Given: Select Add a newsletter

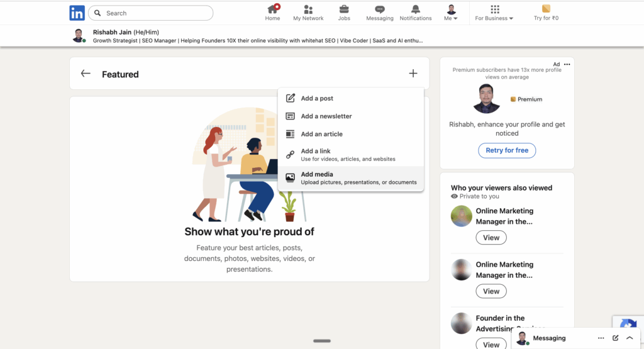Looking at the screenshot, I should click(351, 116).
